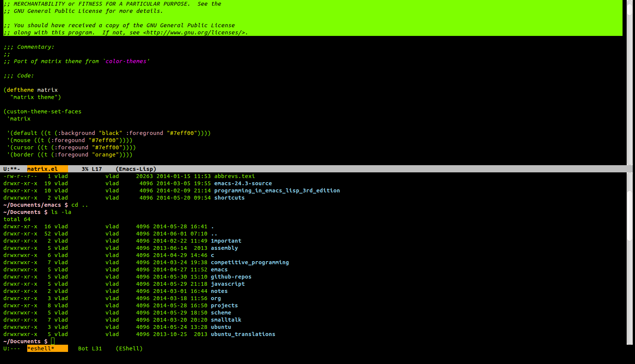Click the emacs directory in the Documents listing
Image resolution: width=635 pixels, height=364 pixels.
click(x=219, y=270)
